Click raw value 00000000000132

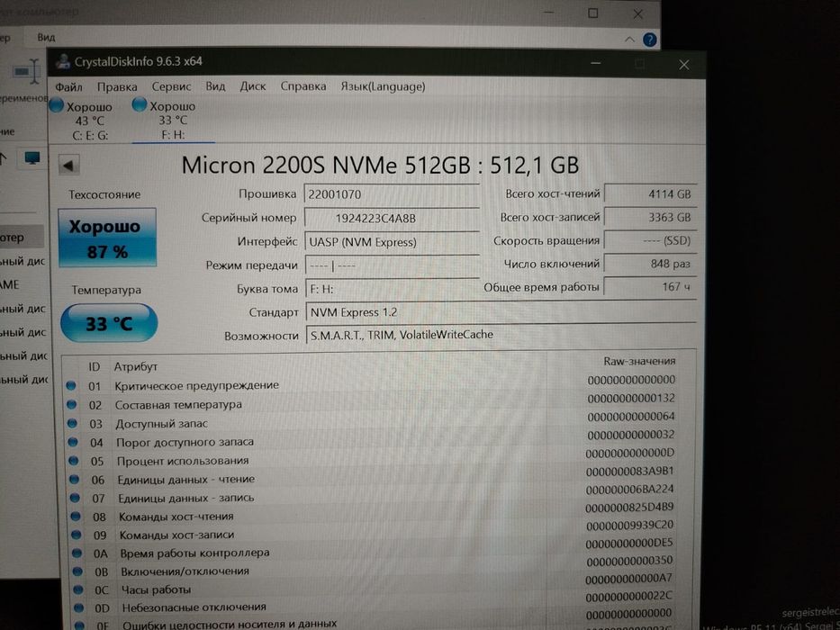[x=630, y=399]
